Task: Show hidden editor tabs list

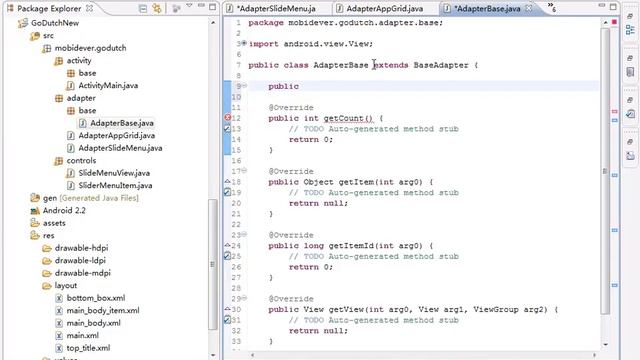Action: point(552,7)
